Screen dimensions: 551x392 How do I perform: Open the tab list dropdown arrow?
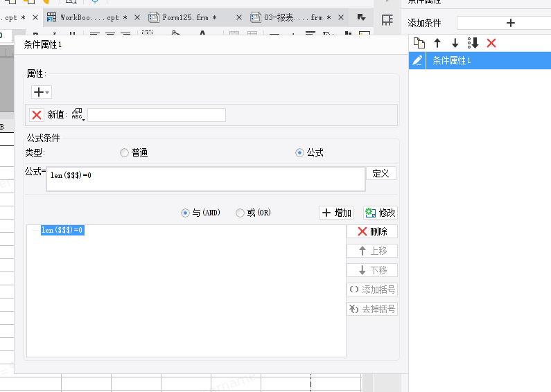[361, 17]
